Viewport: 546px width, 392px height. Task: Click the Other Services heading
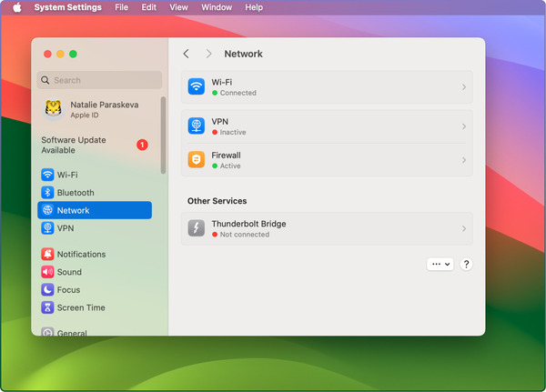[x=217, y=201]
